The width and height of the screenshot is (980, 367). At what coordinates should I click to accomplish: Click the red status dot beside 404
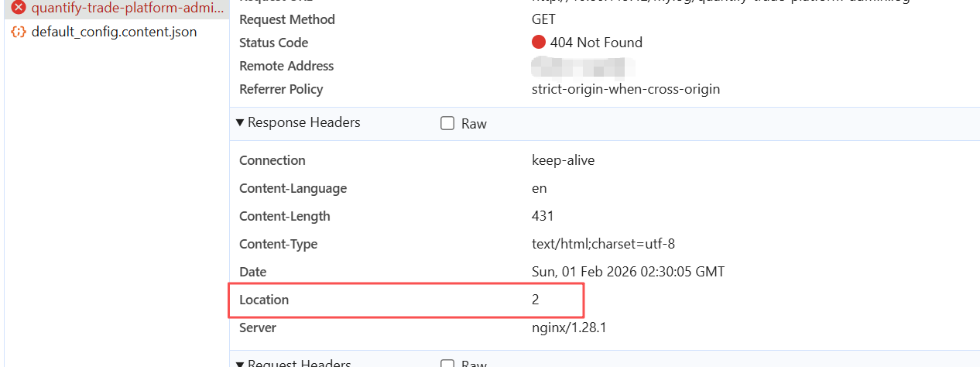[539, 43]
